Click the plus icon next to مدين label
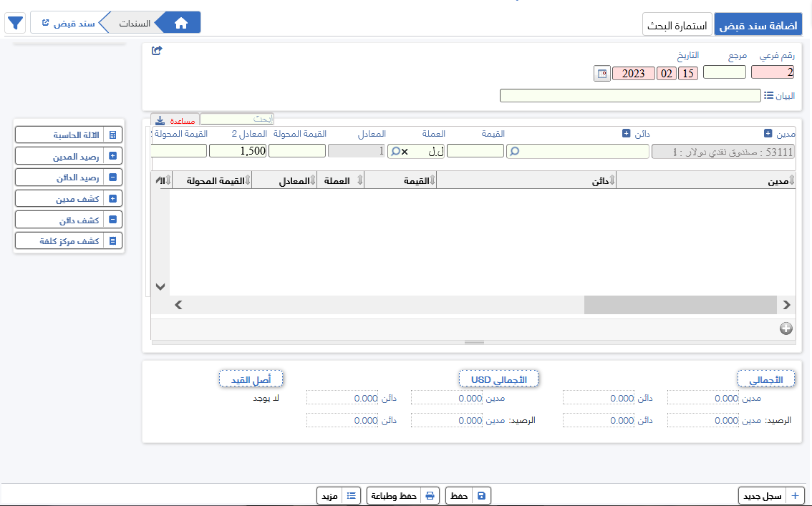Image resolution: width=812 pixels, height=506 pixels. pos(768,134)
